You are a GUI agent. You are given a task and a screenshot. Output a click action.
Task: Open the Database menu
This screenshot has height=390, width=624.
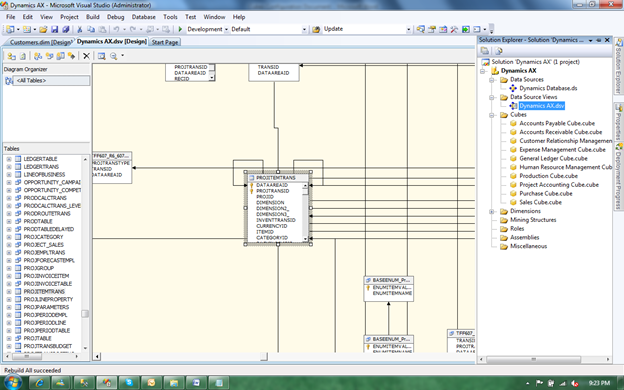144,17
